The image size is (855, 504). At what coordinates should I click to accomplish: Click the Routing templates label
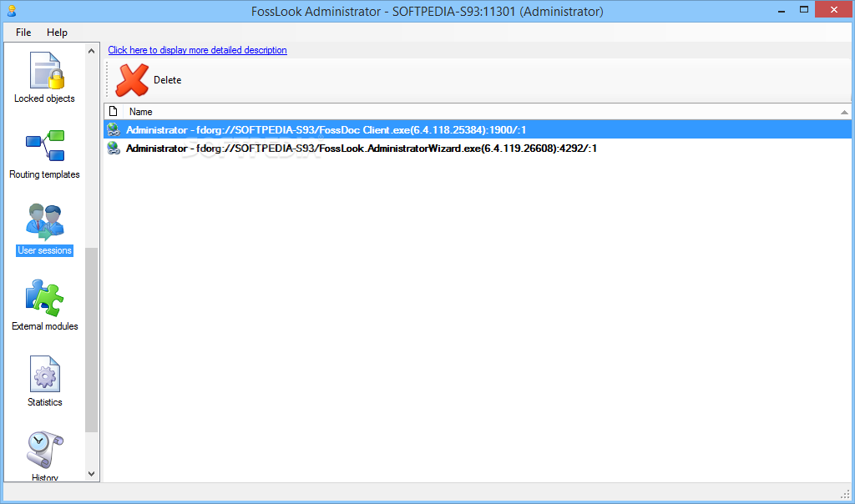click(x=45, y=174)
